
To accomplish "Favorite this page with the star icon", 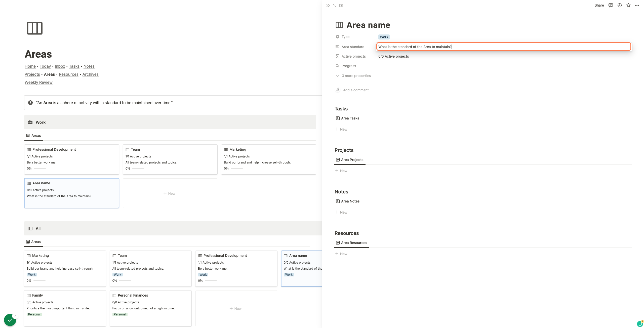I will click(628, 5).
